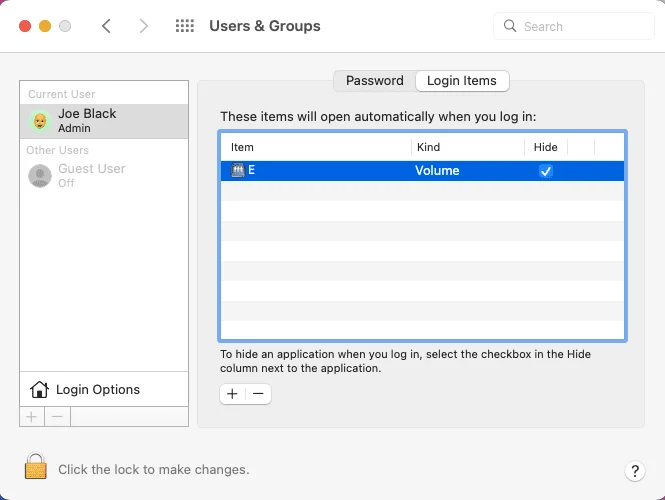Click the sidebar minus button under Login Options
The width and height of the screenshot is (665, 500).
click(57, 416)
